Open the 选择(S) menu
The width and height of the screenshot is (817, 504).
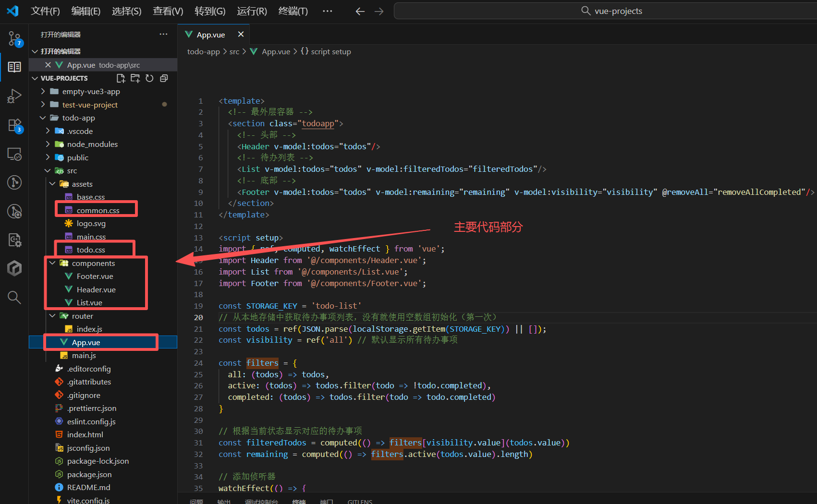click(x=127, y=11)
